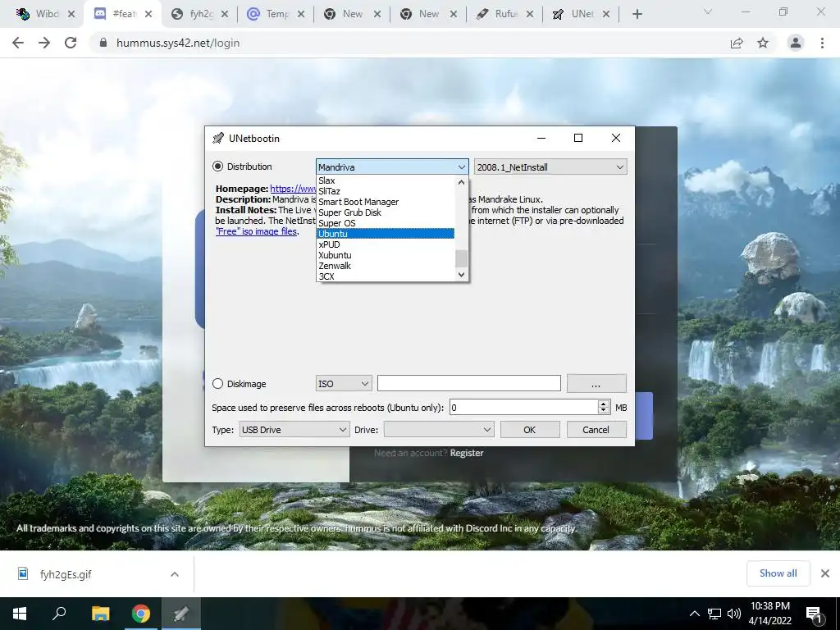Show hidden system tray icons
Image resolution: width=840 pixels, height=630 pixels.
tap(694, 614)
